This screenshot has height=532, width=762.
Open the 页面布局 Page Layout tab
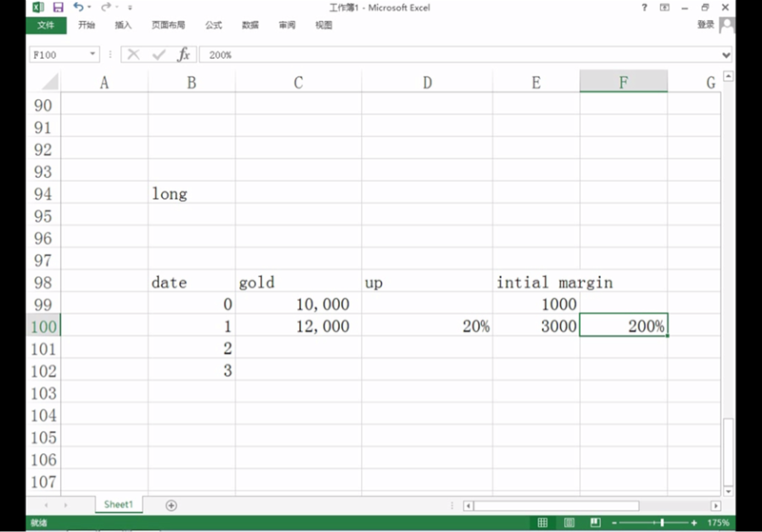coord(169,26)
